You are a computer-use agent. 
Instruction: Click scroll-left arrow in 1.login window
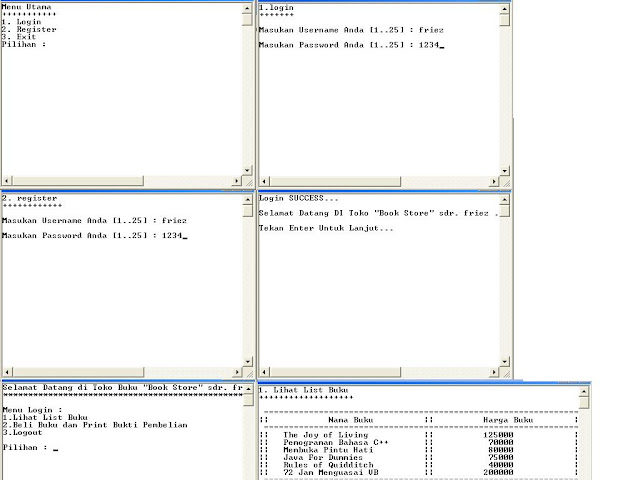pyautogui.click(x=264, y=181)
